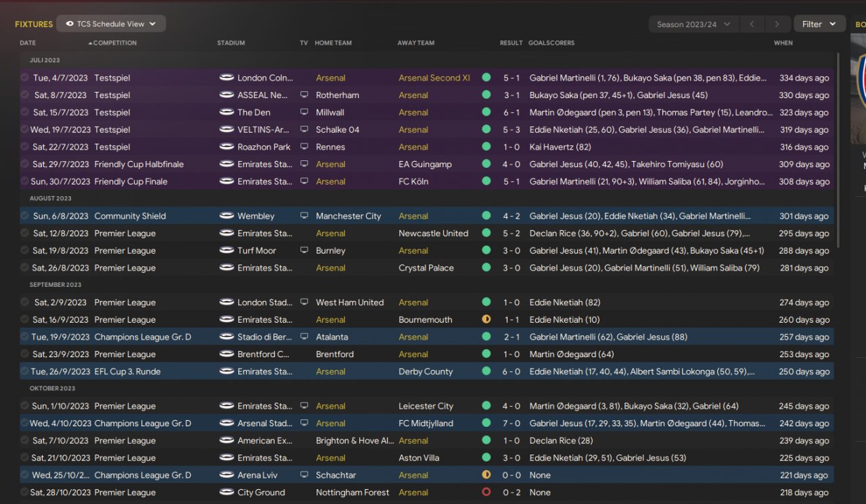Open the Filter dropdown
Viewport: 866px width, 504px height.
819,24
